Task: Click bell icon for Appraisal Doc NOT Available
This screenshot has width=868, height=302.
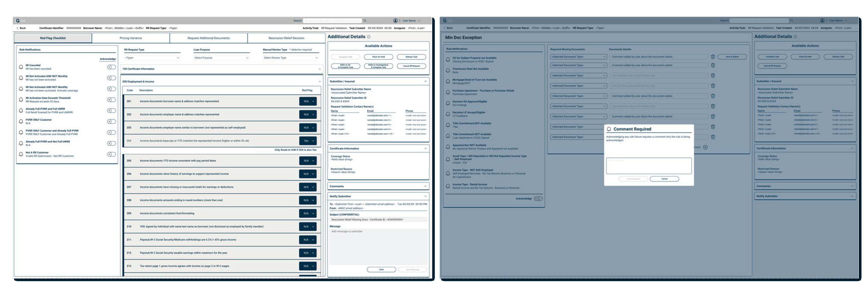Action: (x=448, y=147)
